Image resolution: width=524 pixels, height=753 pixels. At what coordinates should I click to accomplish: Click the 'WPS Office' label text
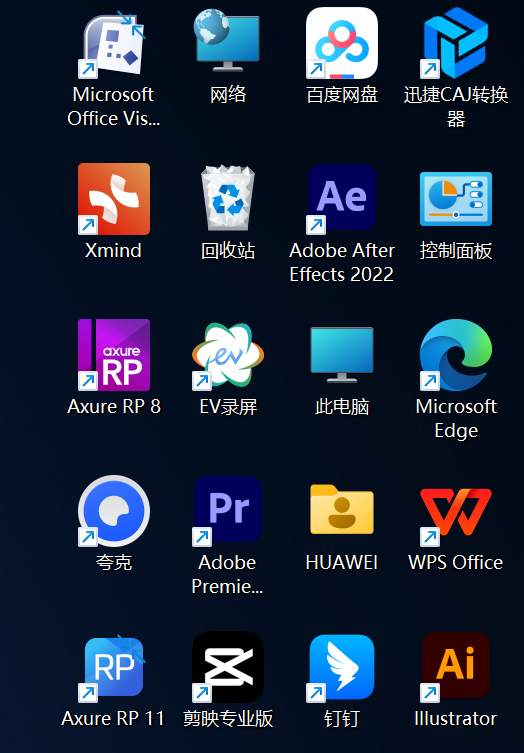pos(455,563)
